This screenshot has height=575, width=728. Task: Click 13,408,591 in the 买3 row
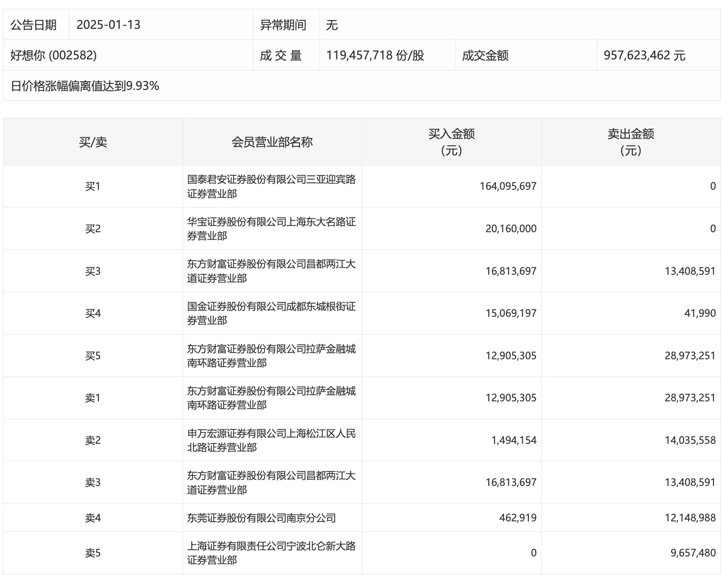coord(690,271)
